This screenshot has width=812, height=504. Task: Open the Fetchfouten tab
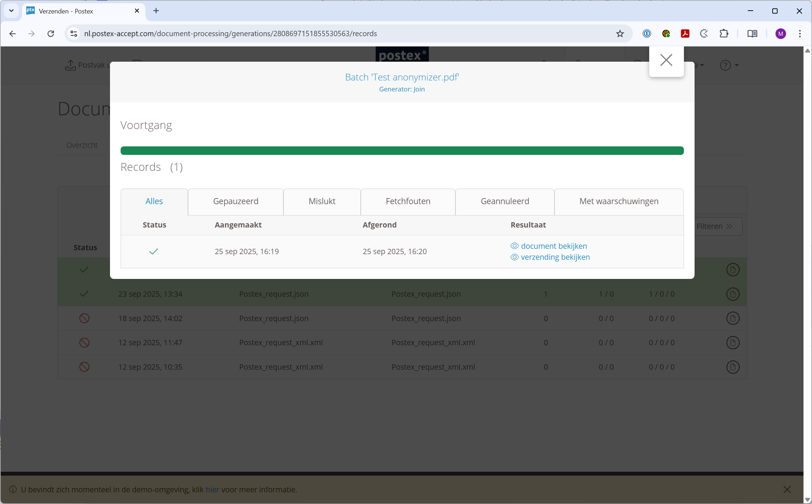pyautogui.click(x=408, y=201)
